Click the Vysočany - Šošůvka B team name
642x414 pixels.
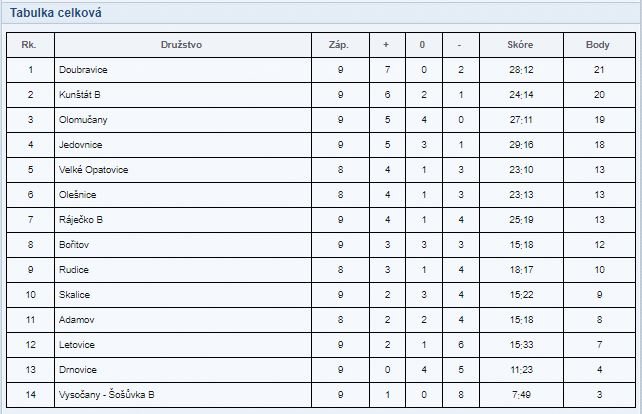pos(106,394)
